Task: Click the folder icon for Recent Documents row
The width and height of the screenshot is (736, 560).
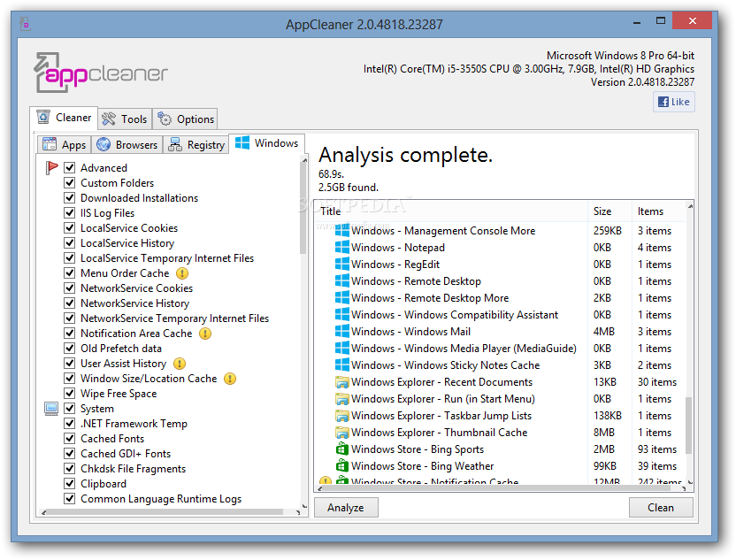Action: [342, 382]
